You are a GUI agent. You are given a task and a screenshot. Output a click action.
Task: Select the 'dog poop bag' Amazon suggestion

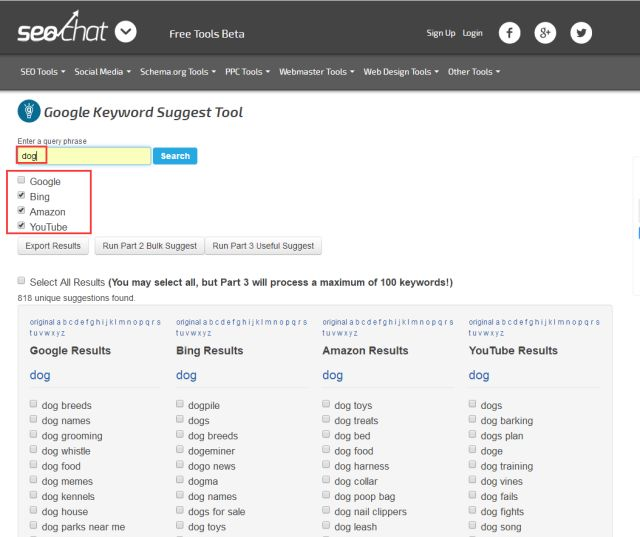tap(364, 497)
